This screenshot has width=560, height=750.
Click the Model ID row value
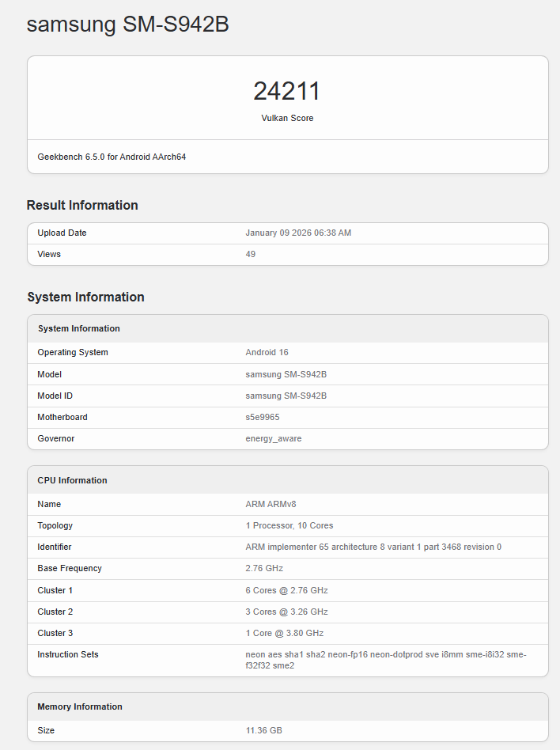286,396
